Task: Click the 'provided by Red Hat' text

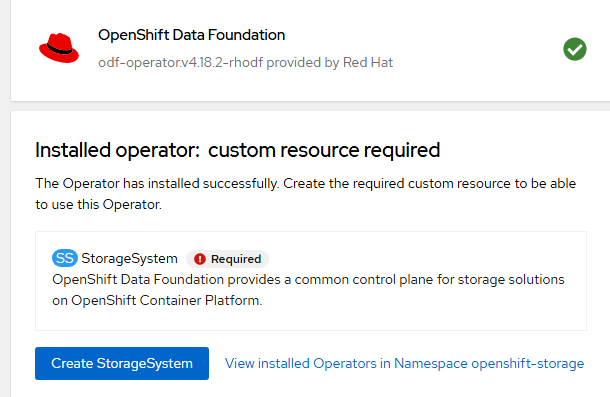Action: (x=330, y=62)
